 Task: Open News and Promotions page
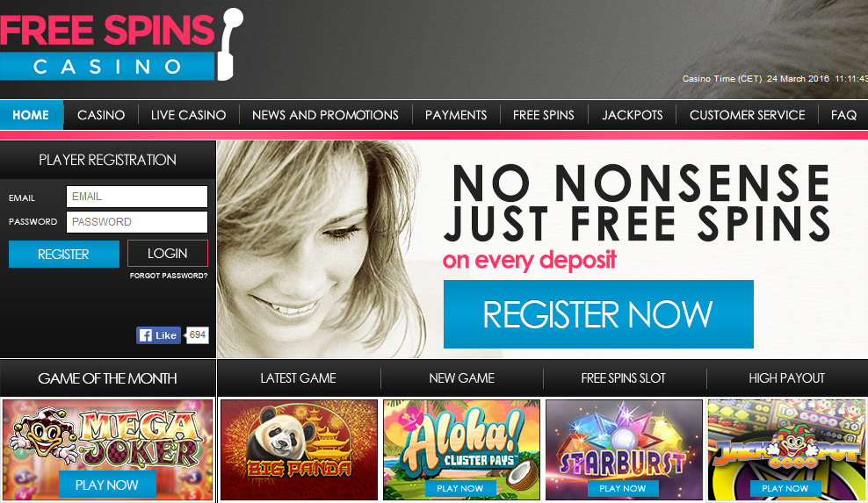pos(325,115)
